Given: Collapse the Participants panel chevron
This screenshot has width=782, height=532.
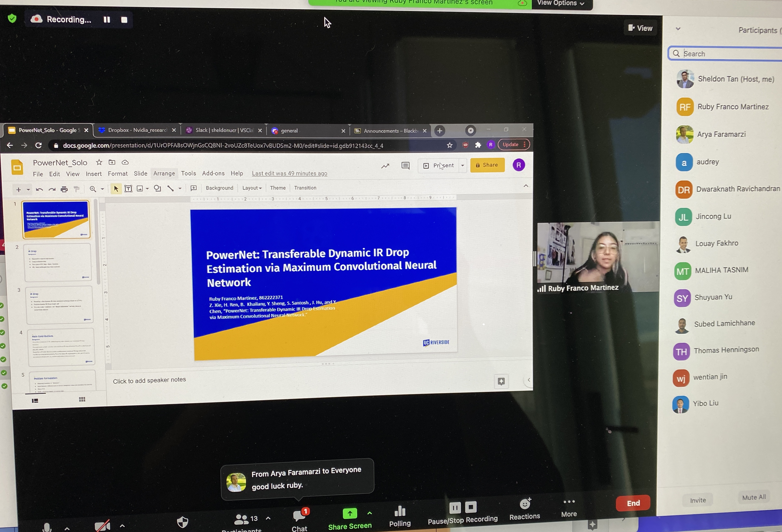Looking at the screenshot, I should [678, 29].
